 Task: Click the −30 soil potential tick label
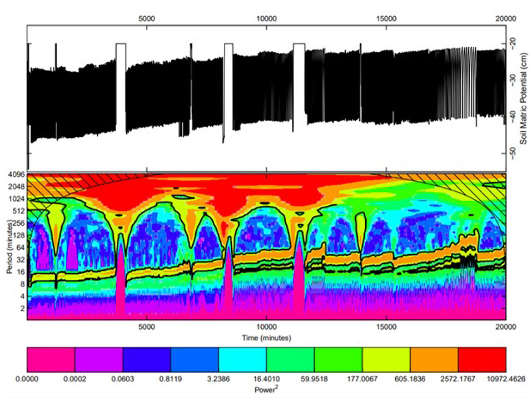(513, 80)
